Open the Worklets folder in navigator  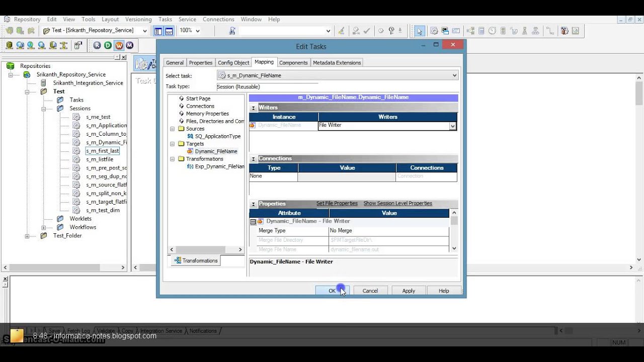click(80, 219)
